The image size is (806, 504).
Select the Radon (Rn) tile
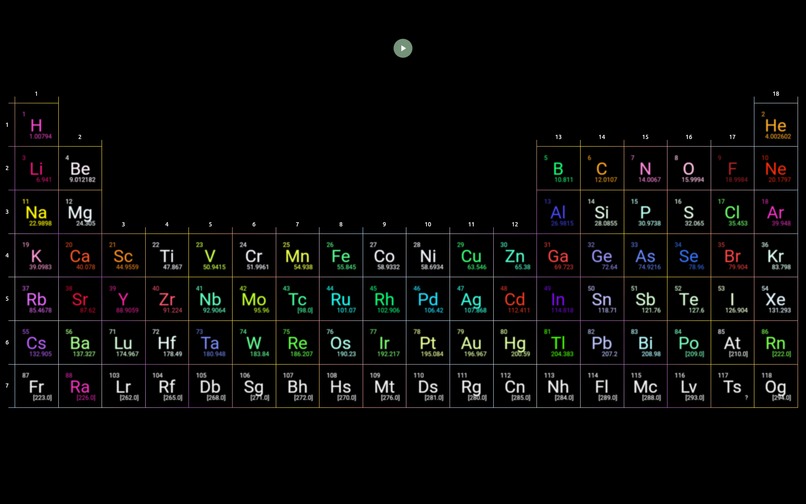click(776, 343)
